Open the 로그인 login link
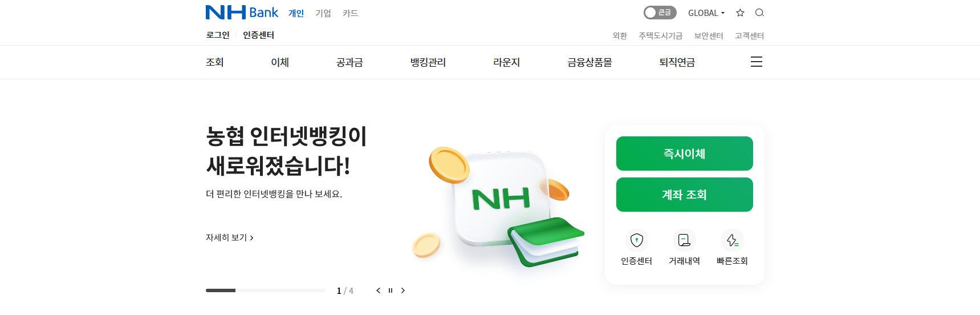This screenshot has height=315, width=980. tap(218, 35)
